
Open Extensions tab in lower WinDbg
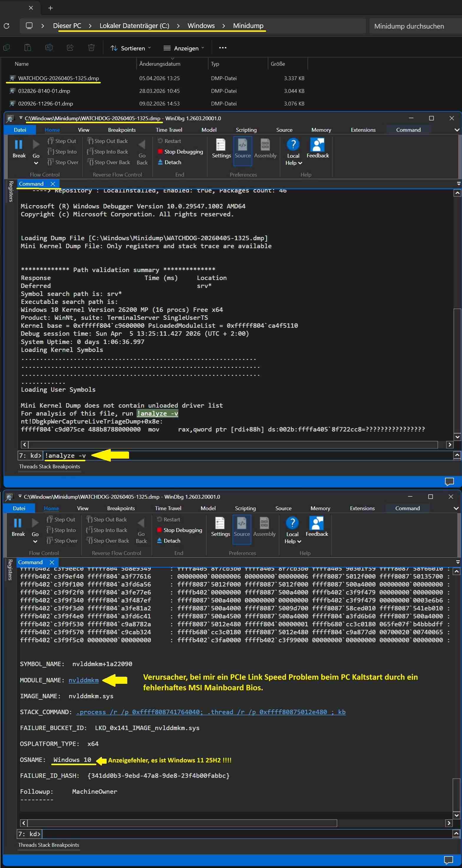(x=362, y=508)
